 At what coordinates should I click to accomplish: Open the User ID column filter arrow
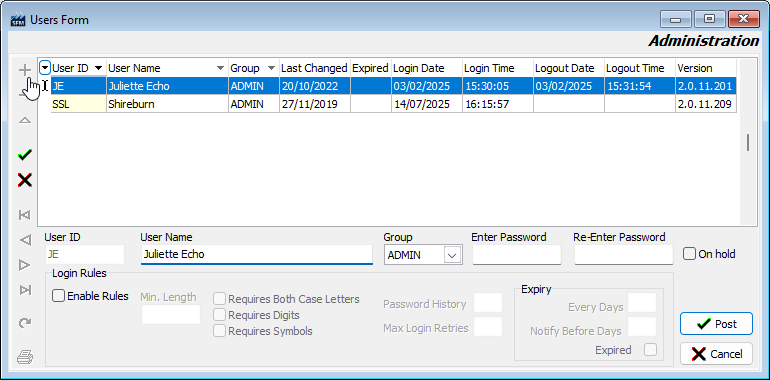99,68
